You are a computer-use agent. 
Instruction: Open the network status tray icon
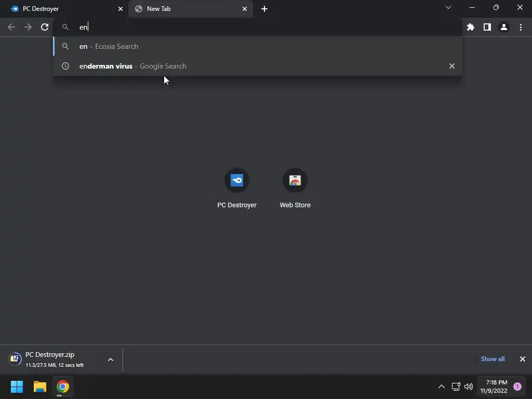(456, 387)
